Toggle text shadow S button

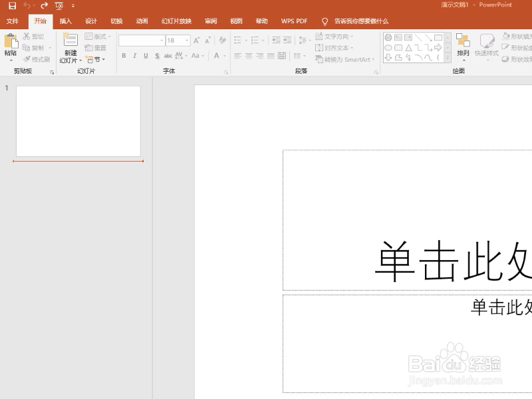(x=157, y=56)
